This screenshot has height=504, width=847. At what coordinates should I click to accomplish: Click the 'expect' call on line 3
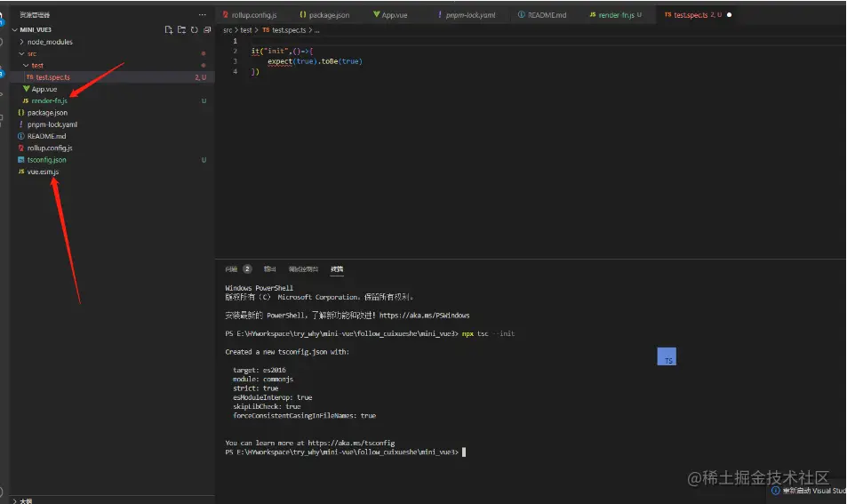tap(280, 61)
